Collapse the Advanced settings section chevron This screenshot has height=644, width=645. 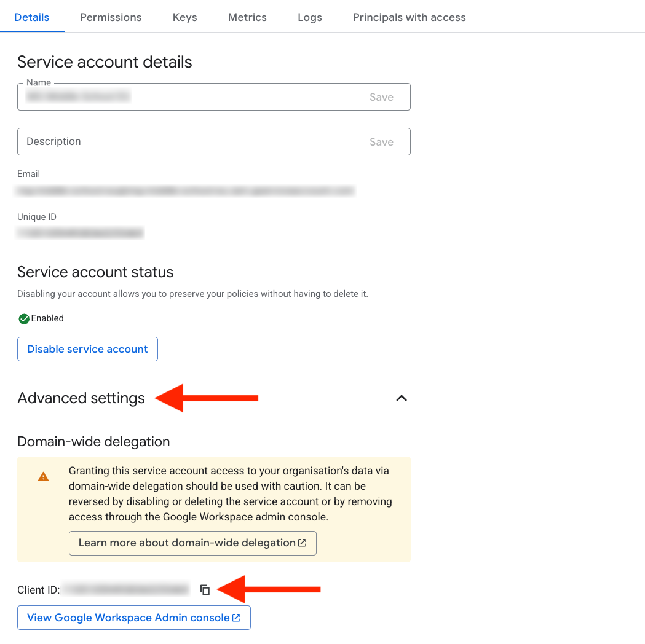pos(402,398)
